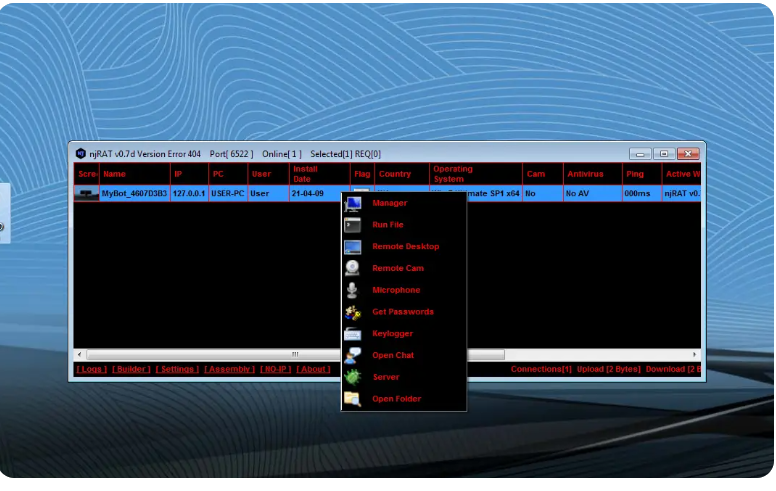Viewport: 776px width, 491px height.
Task: Click the Country column header
Action: point(402,174)
